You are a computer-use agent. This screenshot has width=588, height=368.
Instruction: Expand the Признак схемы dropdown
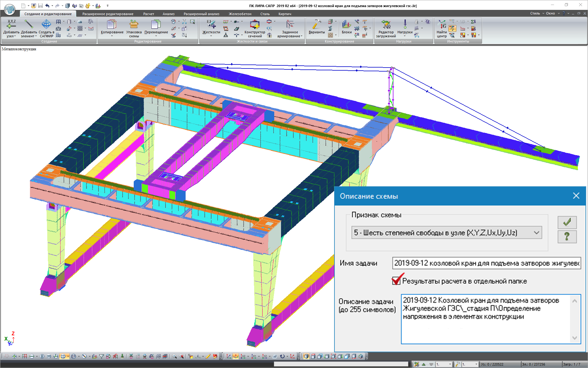(536, 233)
